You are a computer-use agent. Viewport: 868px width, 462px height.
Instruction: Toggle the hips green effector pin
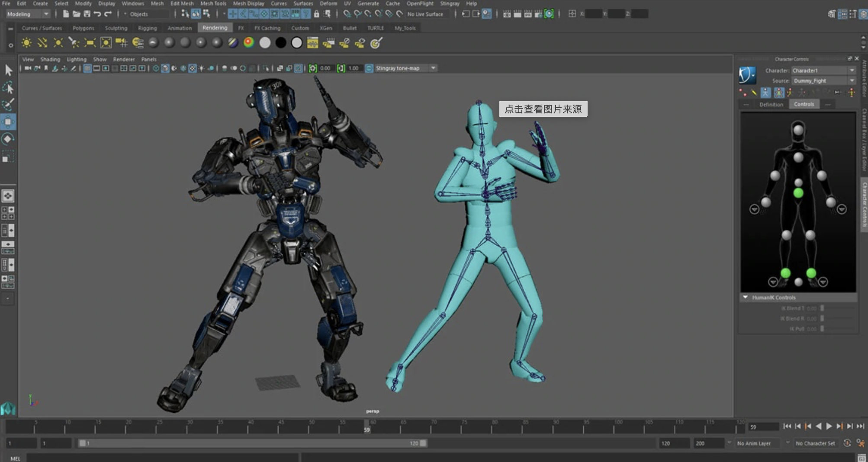click(798, 193)
